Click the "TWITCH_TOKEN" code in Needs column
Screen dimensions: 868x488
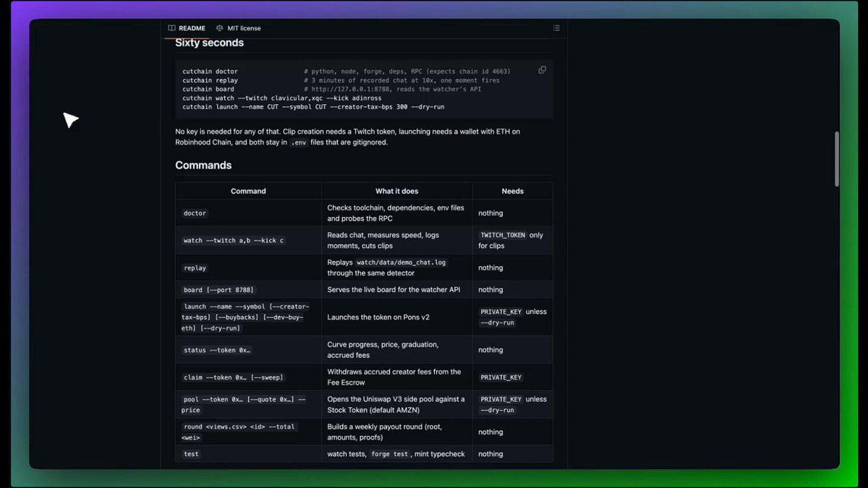[503, 235]
